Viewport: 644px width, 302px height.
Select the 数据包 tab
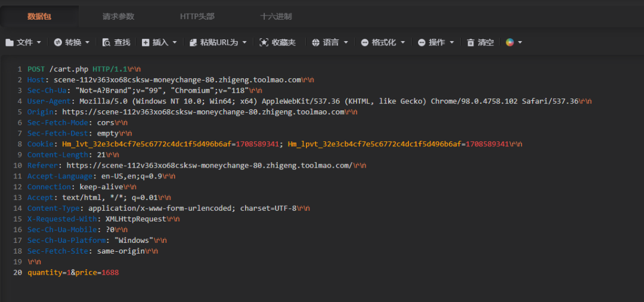[x=39, y=17]
